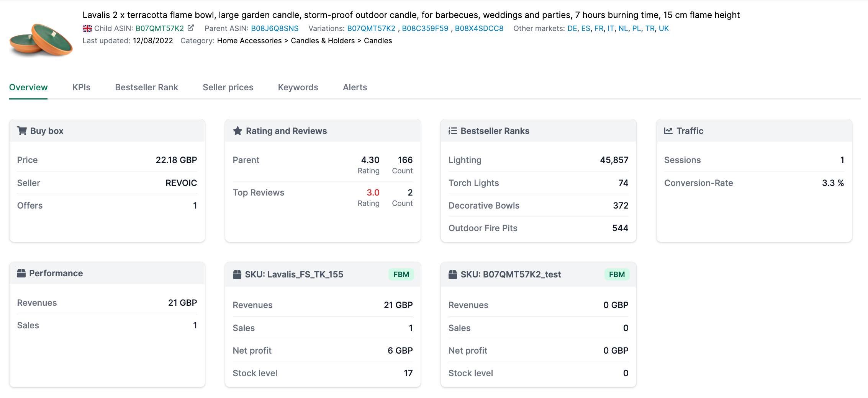Click the numbered list icon on Bestseller Ranks card

453,130
